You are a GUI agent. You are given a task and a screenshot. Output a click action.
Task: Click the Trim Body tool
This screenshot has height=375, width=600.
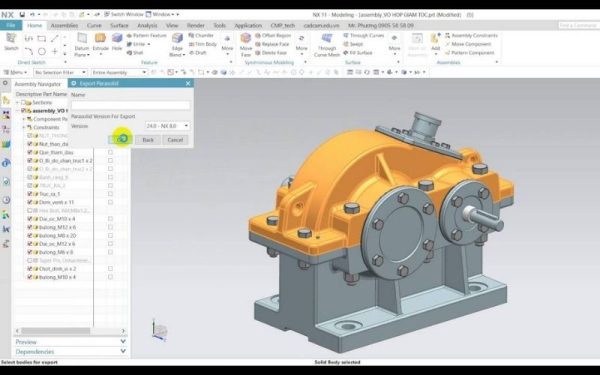click(x=203, y=44)
